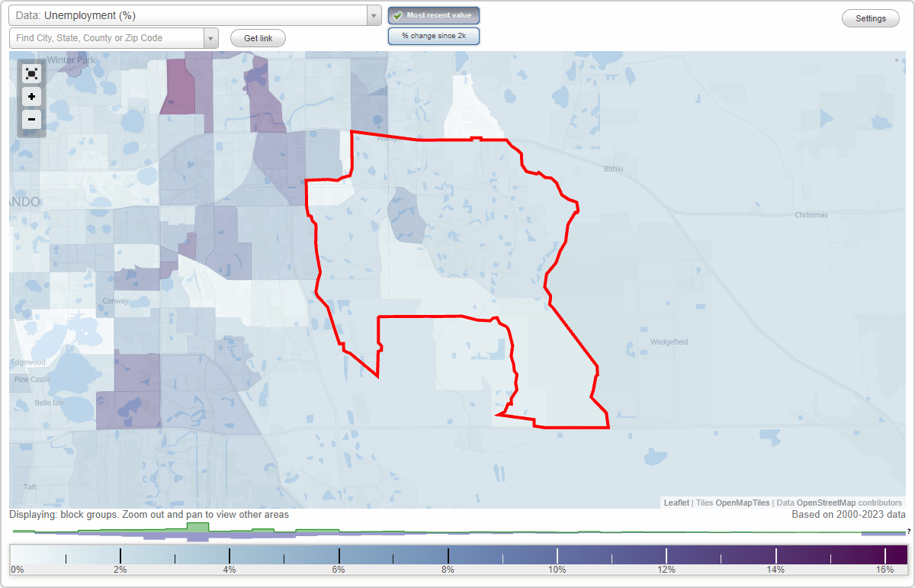The image size is (915, 588).
Task: Click the minus icon to widen map view
Action: pos(31,120)
